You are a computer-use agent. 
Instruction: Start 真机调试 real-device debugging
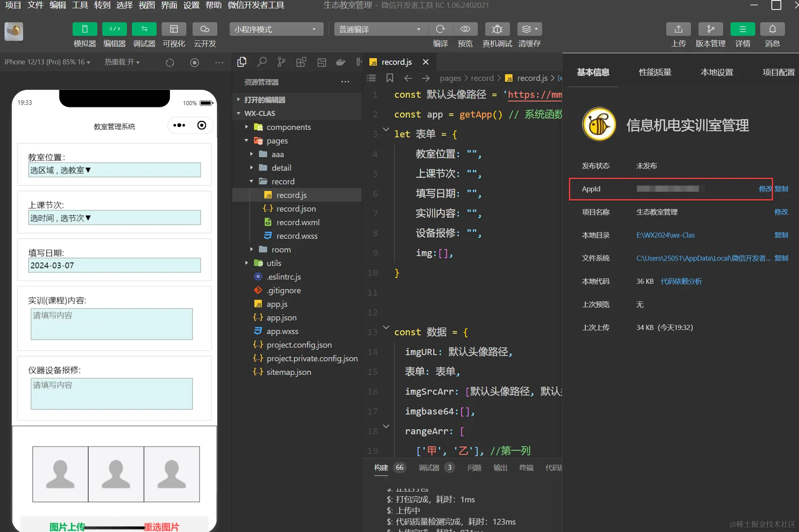click(497, 29)
